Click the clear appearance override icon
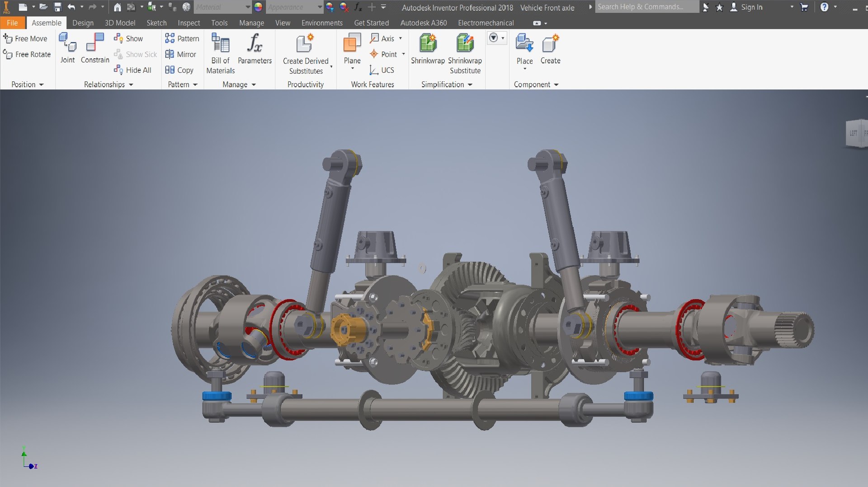868x487 pixels. [344, 7]
